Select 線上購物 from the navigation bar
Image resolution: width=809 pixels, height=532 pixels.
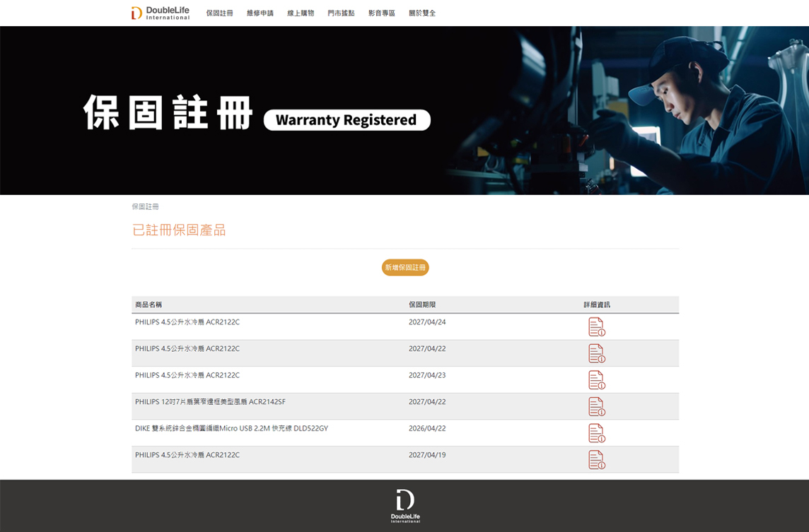click(301, 13)
